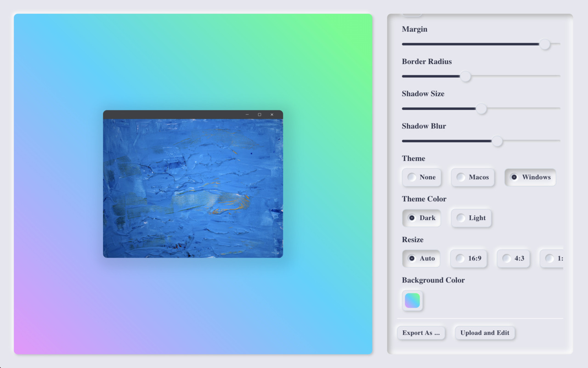588x368 pixels.
Task: Click the blue painting preview image
Action: [x=193, y=188]
